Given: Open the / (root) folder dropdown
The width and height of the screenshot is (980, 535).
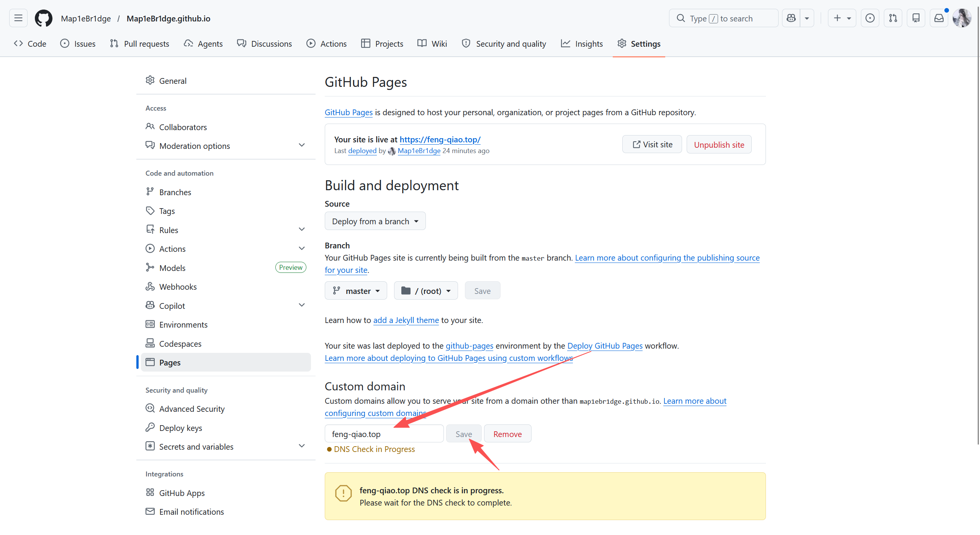Looking at the screenshot, I should [426, 290].
